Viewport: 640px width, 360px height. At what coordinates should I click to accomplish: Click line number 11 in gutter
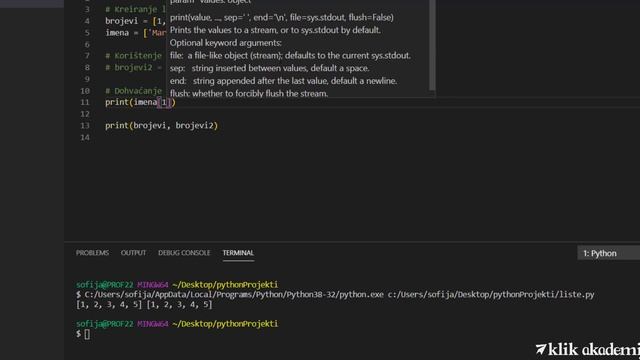(85, 102)
